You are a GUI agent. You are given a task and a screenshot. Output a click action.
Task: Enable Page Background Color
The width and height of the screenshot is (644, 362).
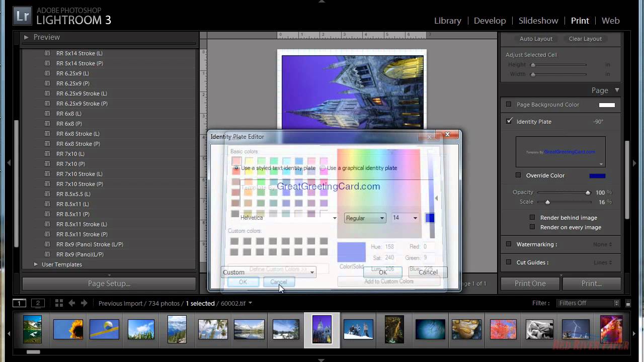point(509,105)
